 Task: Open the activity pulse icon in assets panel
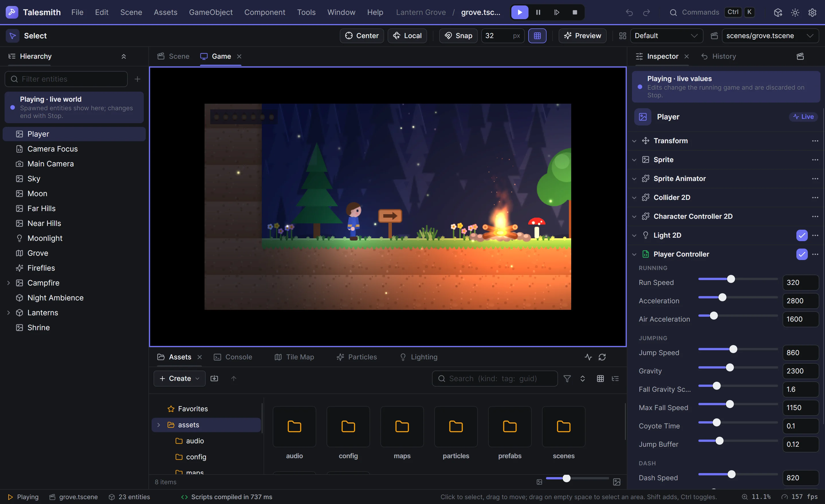588,357
